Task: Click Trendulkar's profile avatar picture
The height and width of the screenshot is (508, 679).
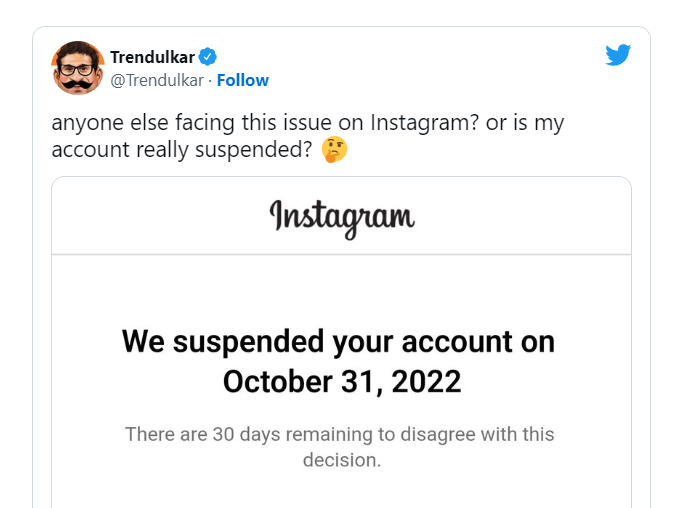Action: 78,67
